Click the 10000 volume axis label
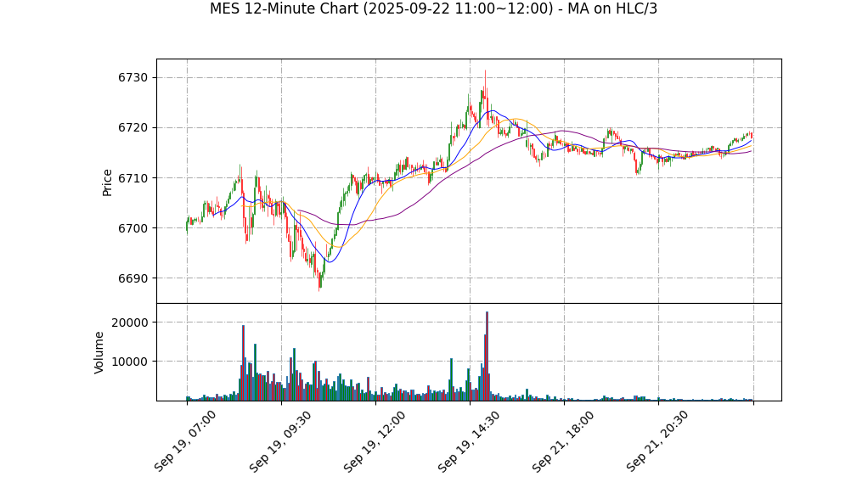 click(x=130, y=362)
